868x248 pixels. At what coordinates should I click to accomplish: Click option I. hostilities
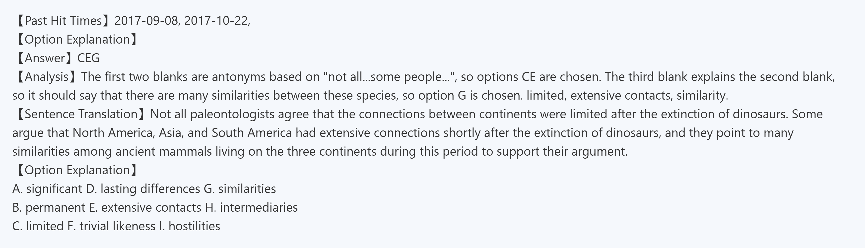[x=190, y=226]
